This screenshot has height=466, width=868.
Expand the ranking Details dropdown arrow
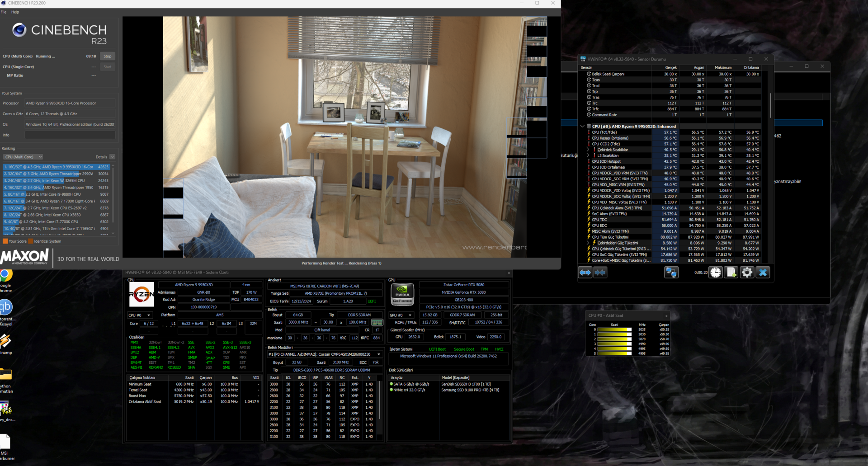(x=112, y=157)
